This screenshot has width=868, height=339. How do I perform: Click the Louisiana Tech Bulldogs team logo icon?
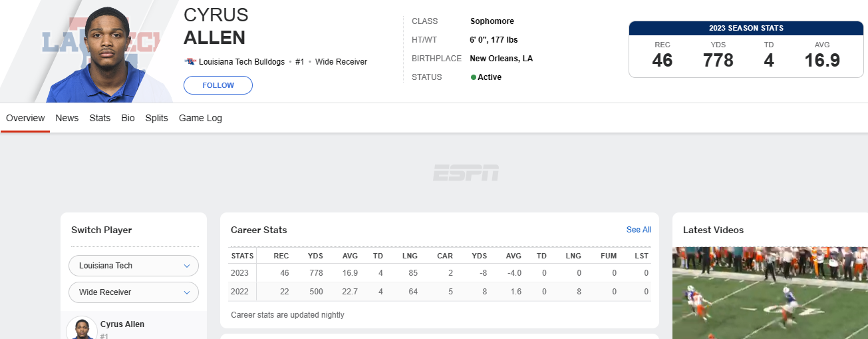190,62
